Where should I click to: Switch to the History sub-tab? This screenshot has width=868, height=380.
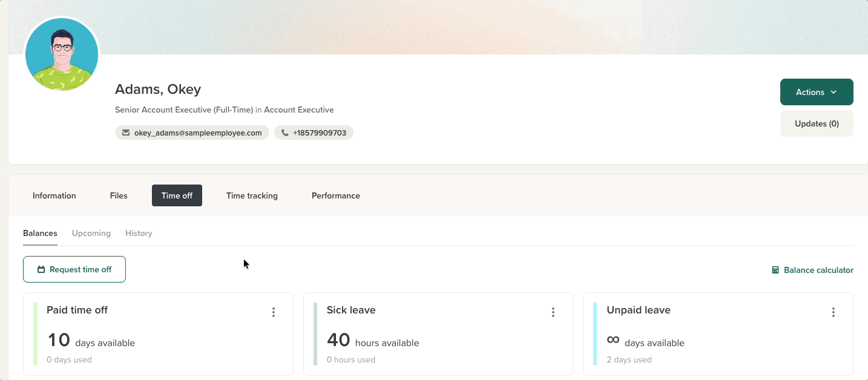point(139,234)
